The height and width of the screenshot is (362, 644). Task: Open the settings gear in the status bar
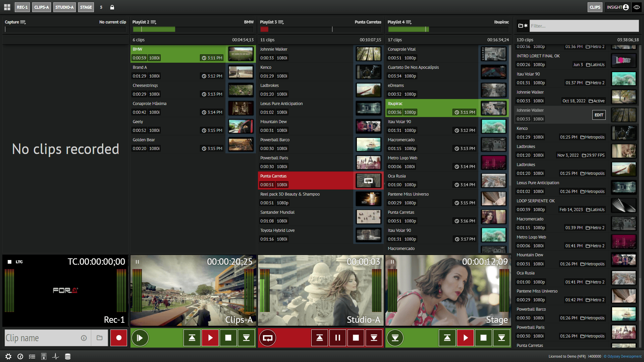pyautogui.click(x=8, y=356)
